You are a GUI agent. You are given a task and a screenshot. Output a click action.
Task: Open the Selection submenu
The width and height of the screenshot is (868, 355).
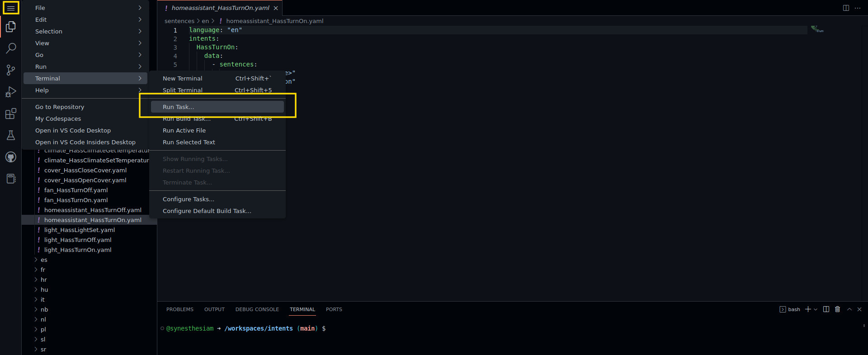(x=85, y=31)
